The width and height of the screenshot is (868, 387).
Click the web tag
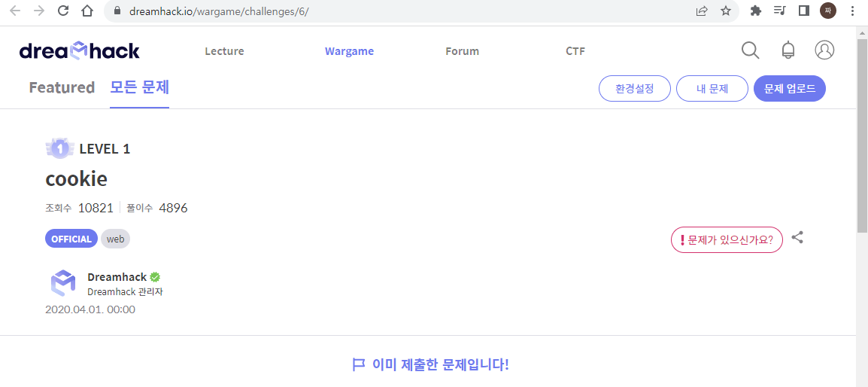pyautogui.click(x=115, y=239)
